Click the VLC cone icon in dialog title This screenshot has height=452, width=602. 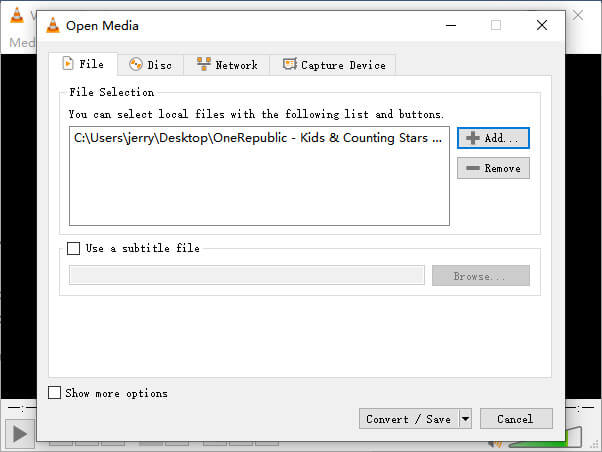tap(53, 26)
